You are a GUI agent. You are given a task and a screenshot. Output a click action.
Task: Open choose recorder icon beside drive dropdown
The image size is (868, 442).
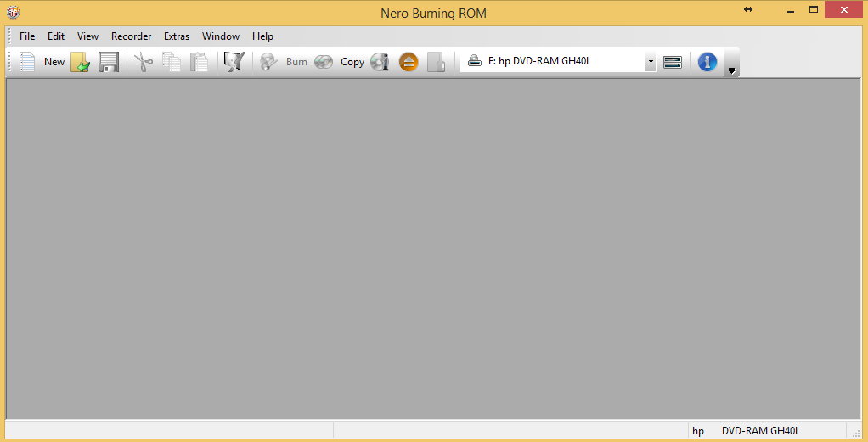673,61
